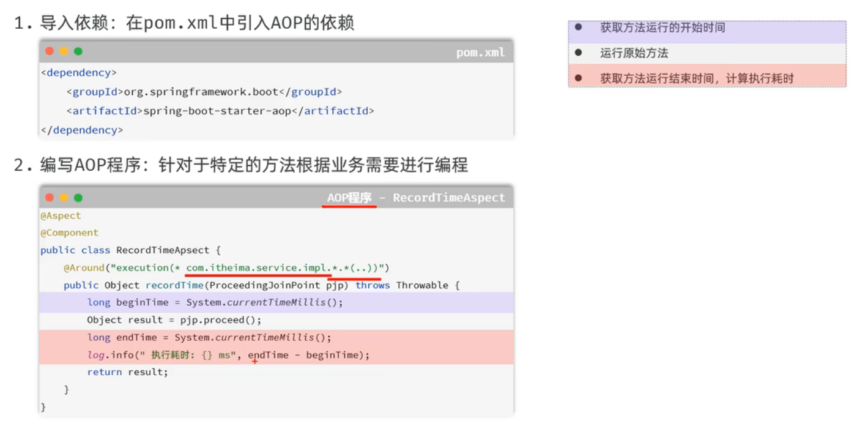Click the list item '运行原始方法'
This screenshot has height=434, width=868.
tap(634, 53)
